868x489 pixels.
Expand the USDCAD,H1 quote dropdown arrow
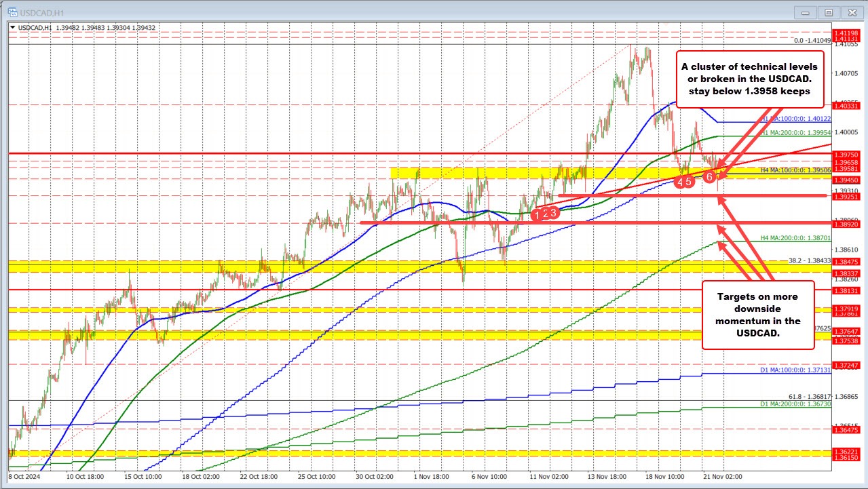coord(12,26)
